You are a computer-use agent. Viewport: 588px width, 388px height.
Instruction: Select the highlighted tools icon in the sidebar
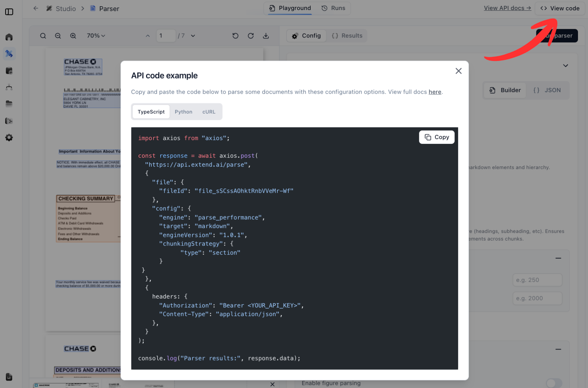(x=9, y=53)
